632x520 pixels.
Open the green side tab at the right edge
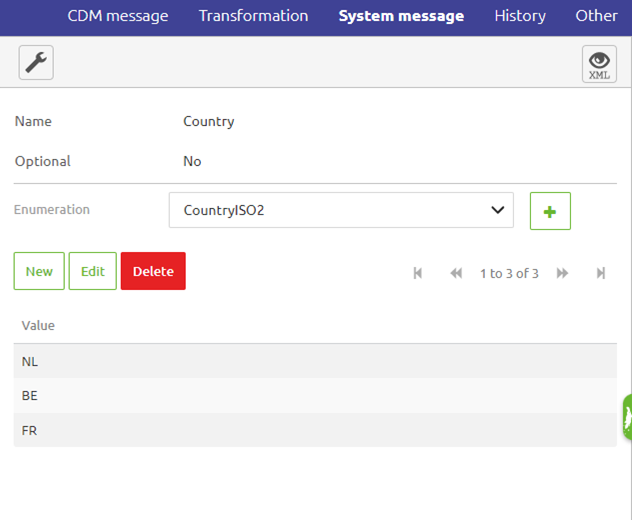click(x=627, y=417)
